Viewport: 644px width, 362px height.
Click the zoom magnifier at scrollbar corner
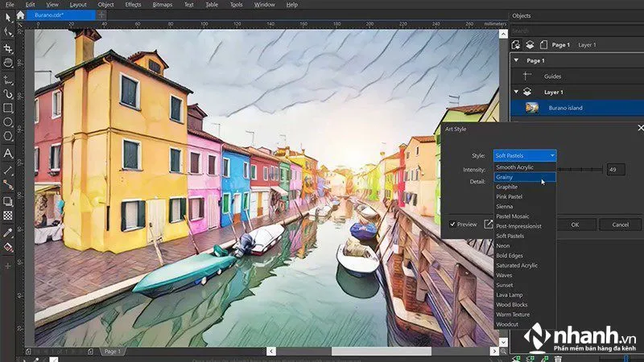tap(504, 352)
